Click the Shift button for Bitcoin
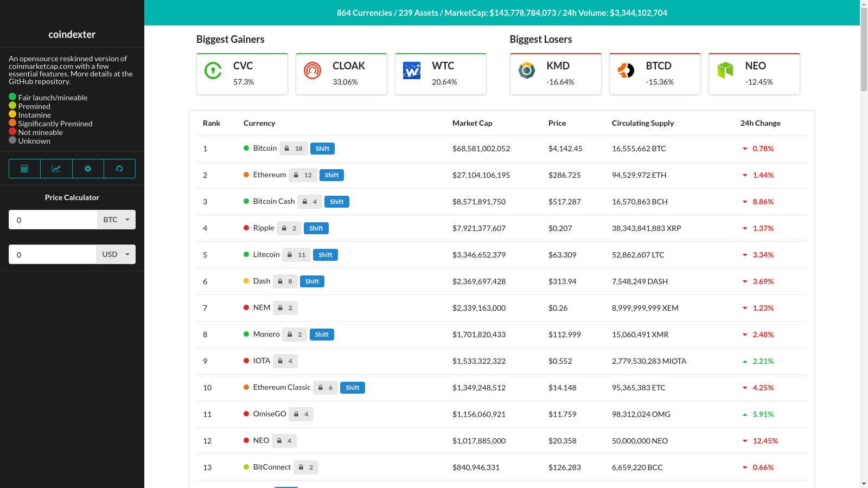 point(322,149)
